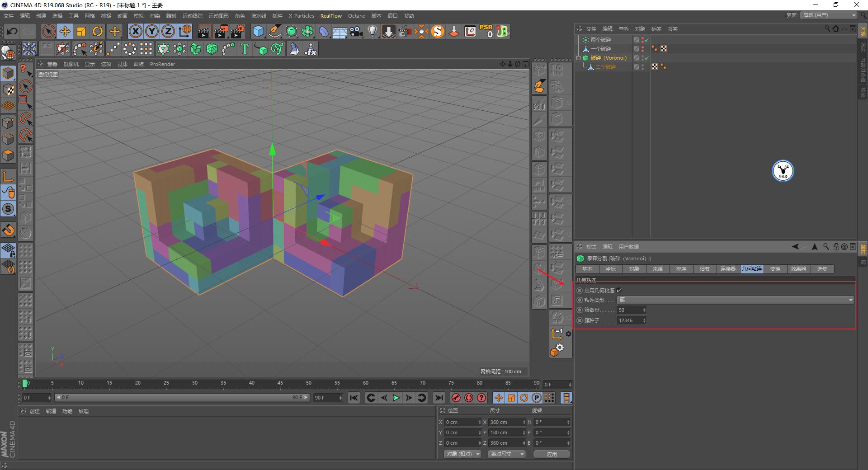Toggle the green enable checkmark of 两个破碎
This screenshot has height=470, width=868.
pos(647,40)
